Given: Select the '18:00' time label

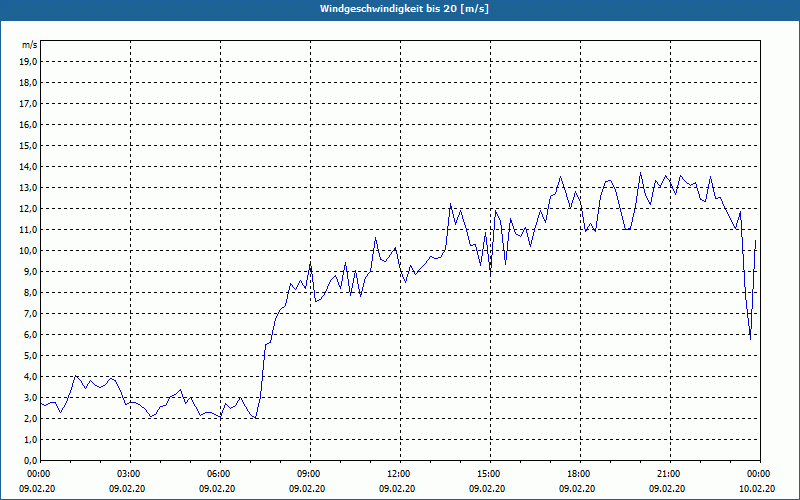Looking at the screenshot, I should [580, 474].
